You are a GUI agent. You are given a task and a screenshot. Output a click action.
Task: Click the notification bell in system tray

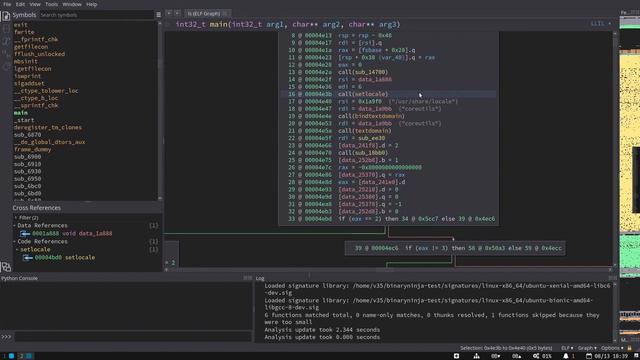coord(566,356)
